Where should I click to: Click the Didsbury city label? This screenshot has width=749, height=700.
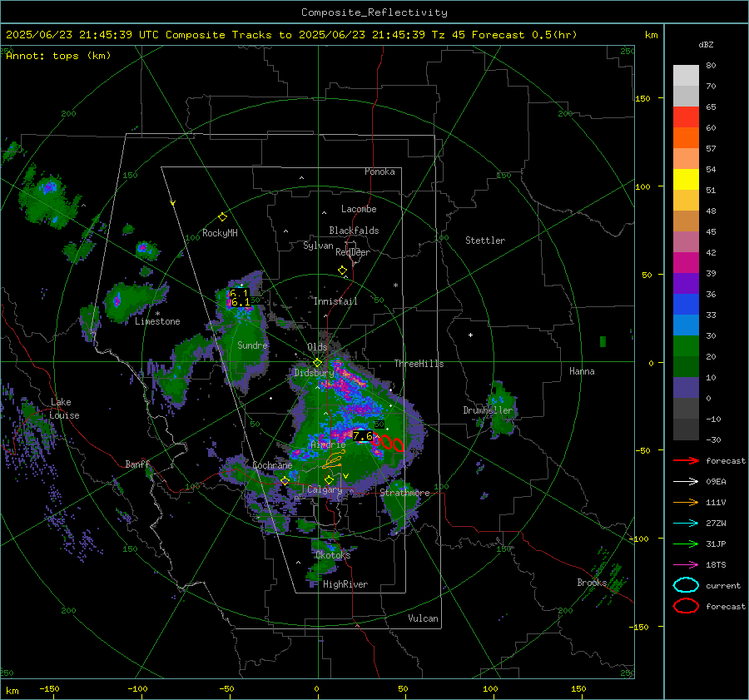point(315,373)
